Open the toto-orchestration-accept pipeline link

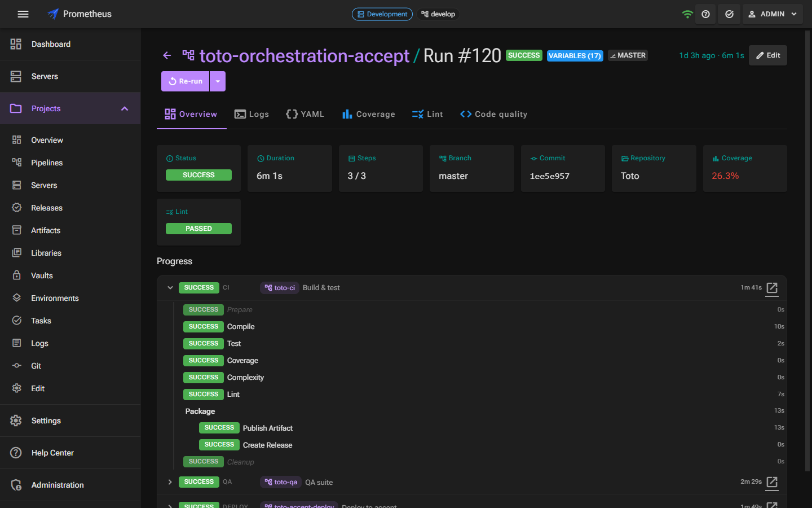[304, 55]
